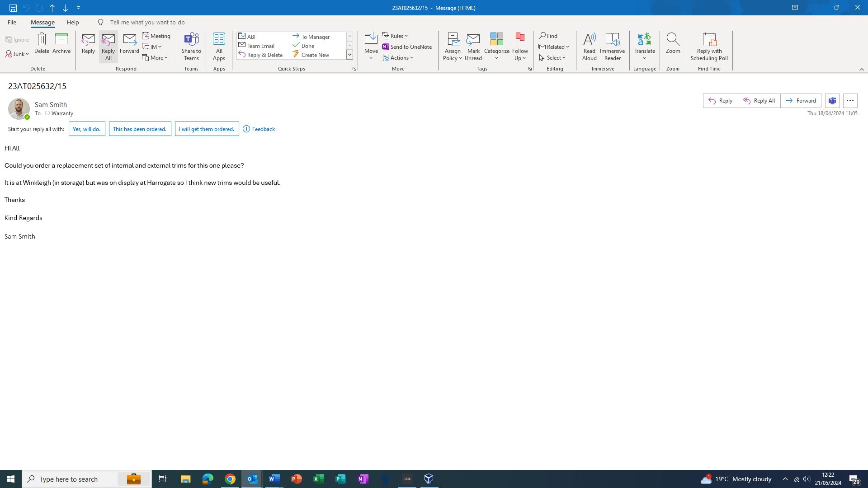Open the Junk dropdown menu
This screenshot has height=488, width=868.
point(18,54)
